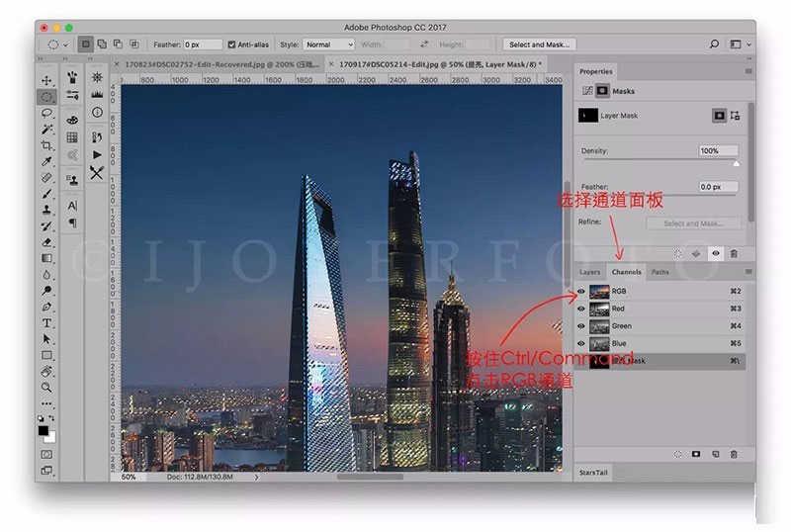Screen dimensions: 791x532
Task: Select the Path Selection arrow tool
Action: click(x=46, y=339)
